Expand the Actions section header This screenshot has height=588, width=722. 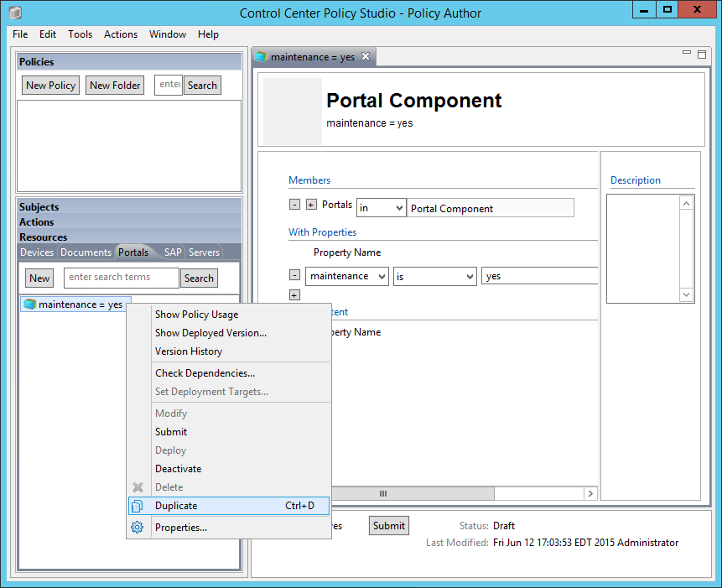tap(129, 222)
